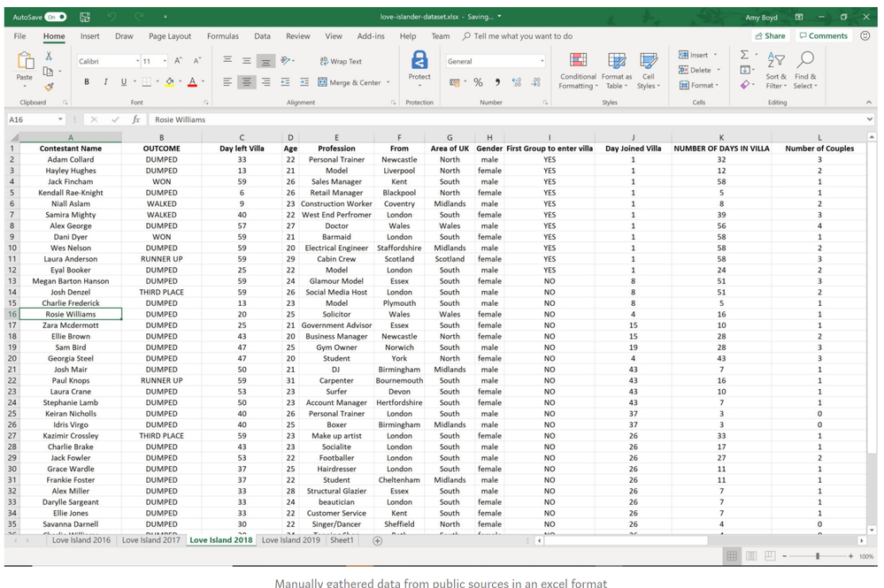Switch to the Data ribbon tab

click(x=262, y=36)
